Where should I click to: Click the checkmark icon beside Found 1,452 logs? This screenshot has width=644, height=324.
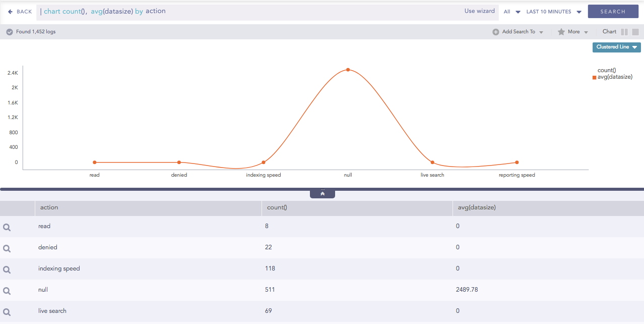tap(9, 31)
